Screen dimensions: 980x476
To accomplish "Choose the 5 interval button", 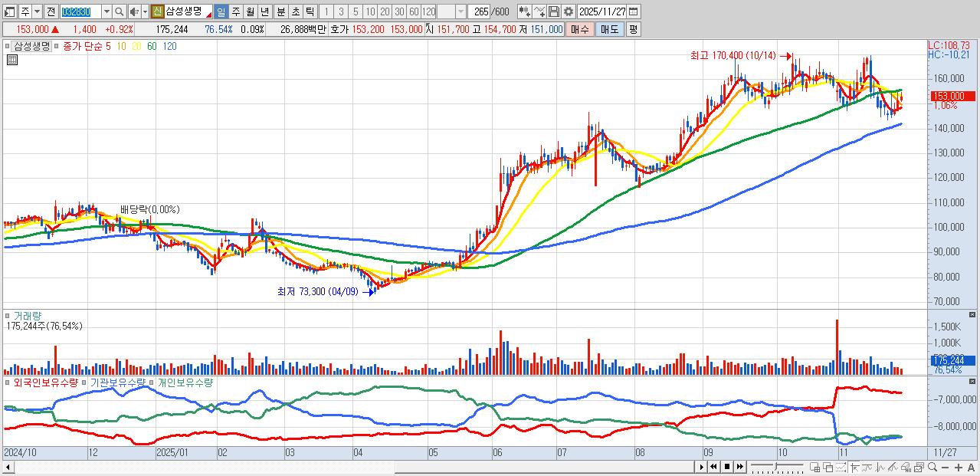I will pyautogui.click(x=356, y=11).
